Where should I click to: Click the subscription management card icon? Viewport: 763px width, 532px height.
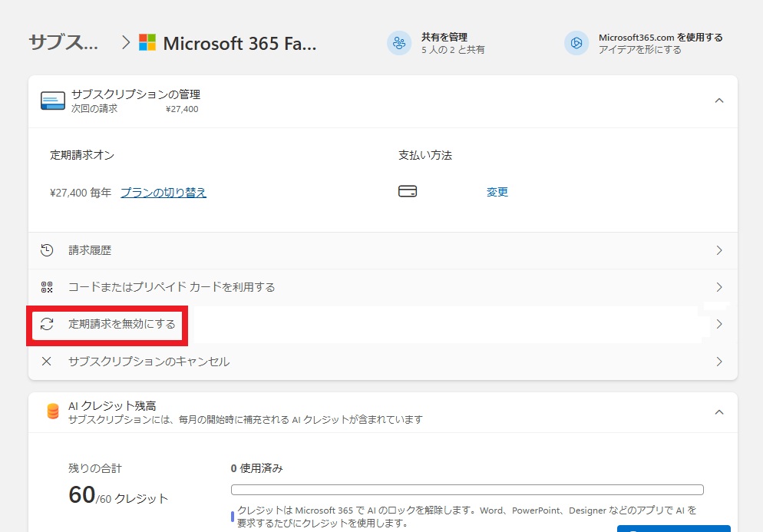(53, 101)
